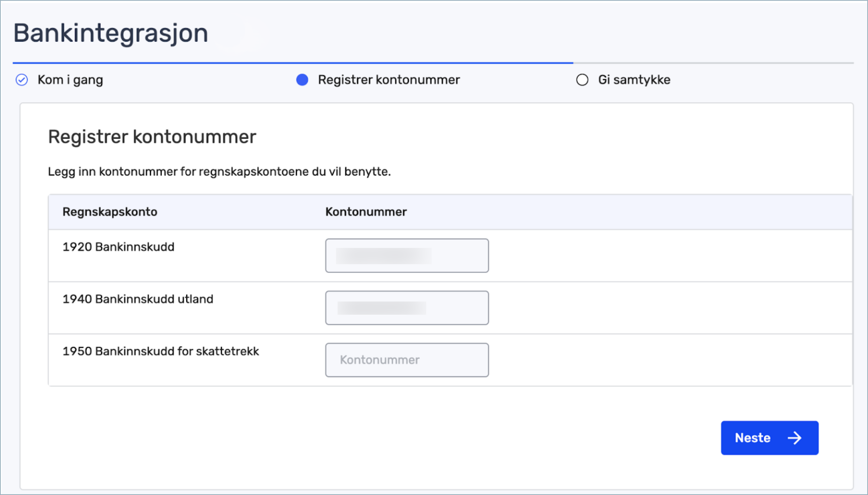This screenshot has width=868, height=495.
Task: Click the Regnskapskonto column header
Action: click(110, 212)
